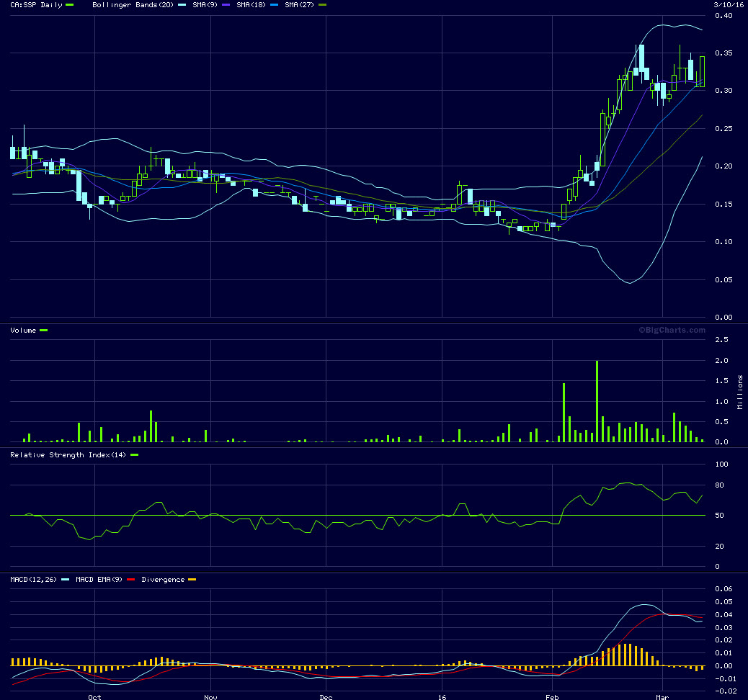Click the green swatch beside CA:SSP Daily
The height and width of the screenshot is (700, 748).
point(70,5)
